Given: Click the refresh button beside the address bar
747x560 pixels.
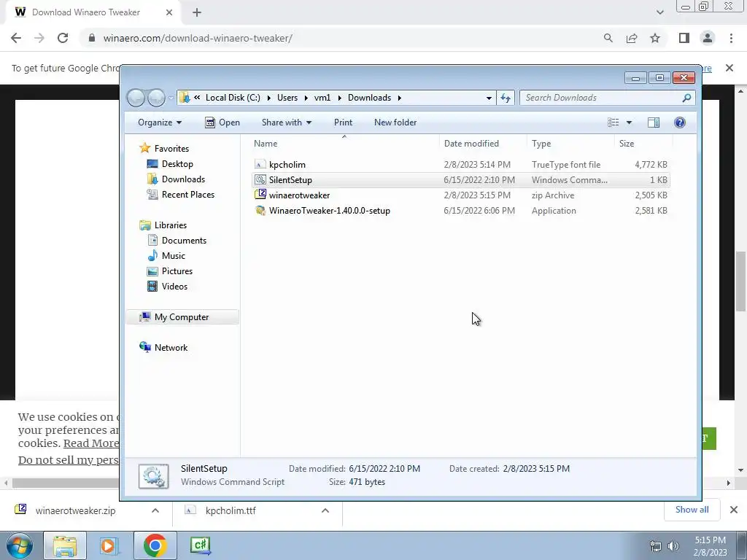Looking at the screenshot, I should coord(506,98).
